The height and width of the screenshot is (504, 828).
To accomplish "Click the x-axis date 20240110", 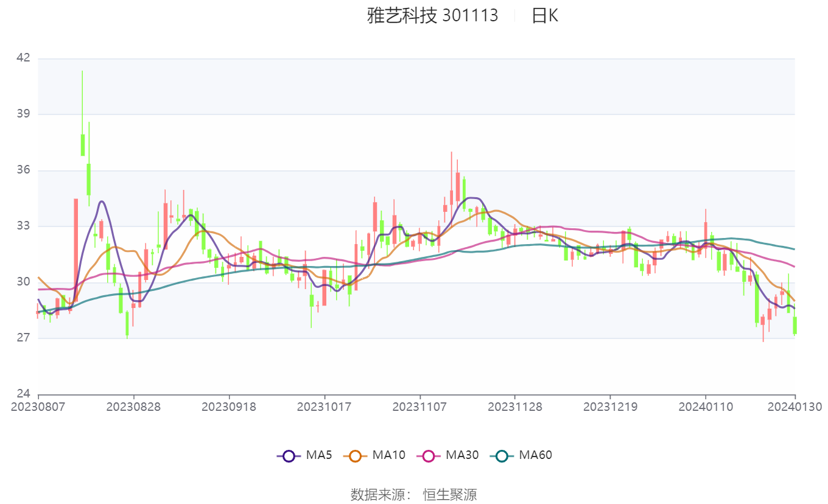I will pyautogui.click(x=706, y=407).
